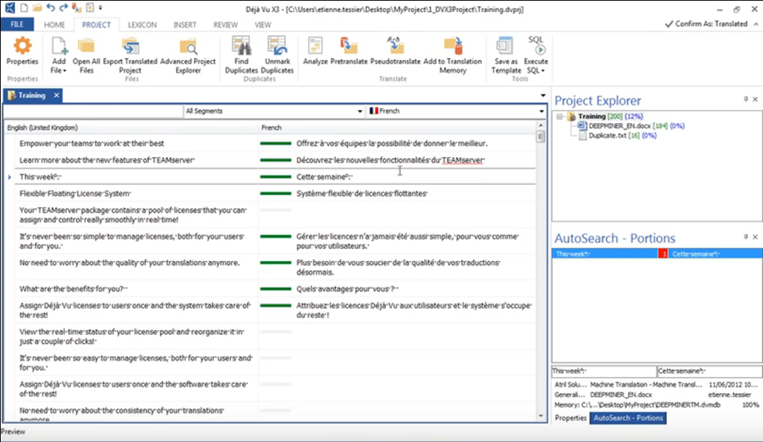Click the 'Cette semaine' field below AutoSearch list
Screen dimensions: 763x442
click(709, 371)
